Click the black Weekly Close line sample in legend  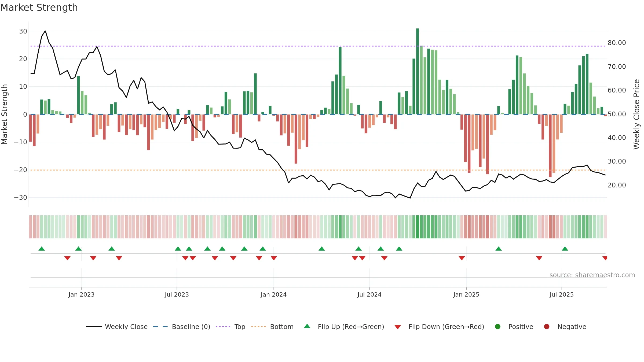point(94,327)
